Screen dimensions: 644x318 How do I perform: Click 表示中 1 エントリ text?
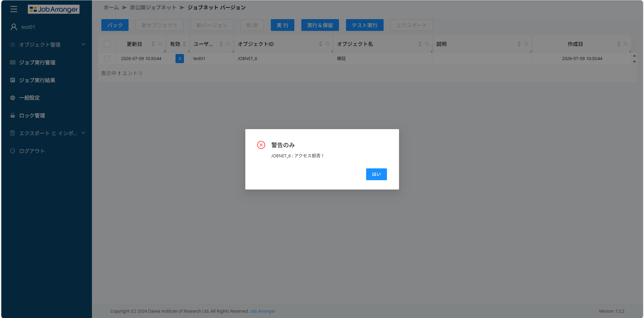[x=122, y=73]
